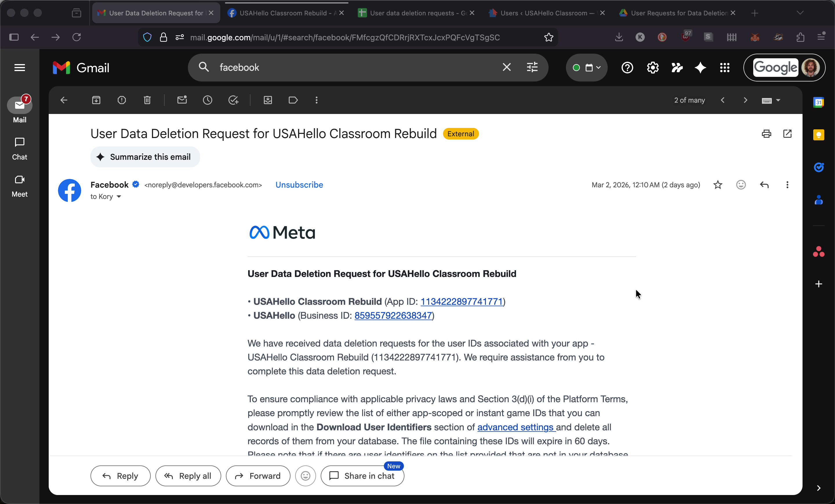Image resolution: width=835 pixels, height=504 pixels.
Task: Expand recipient details next to Kory
Action: 119,197
